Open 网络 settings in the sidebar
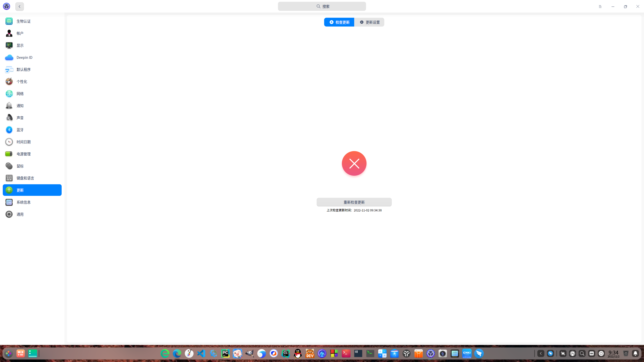Viewport: 644px width, 362px height. (32, 94)
